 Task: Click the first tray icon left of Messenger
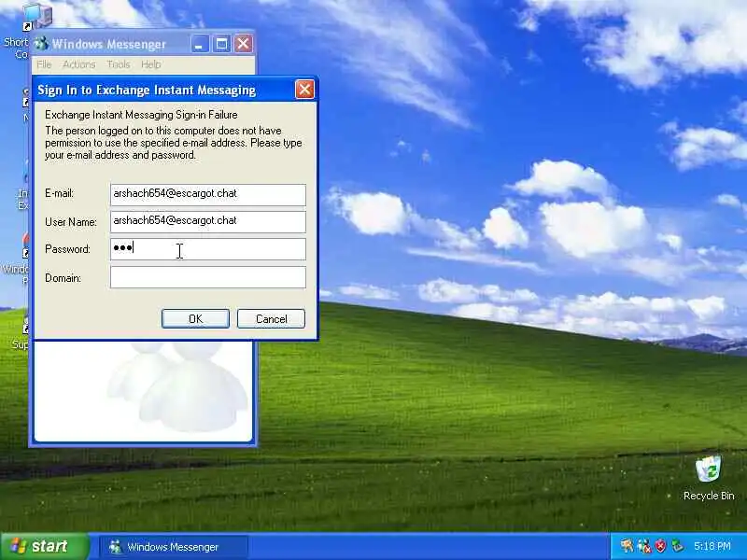[627, 546]
